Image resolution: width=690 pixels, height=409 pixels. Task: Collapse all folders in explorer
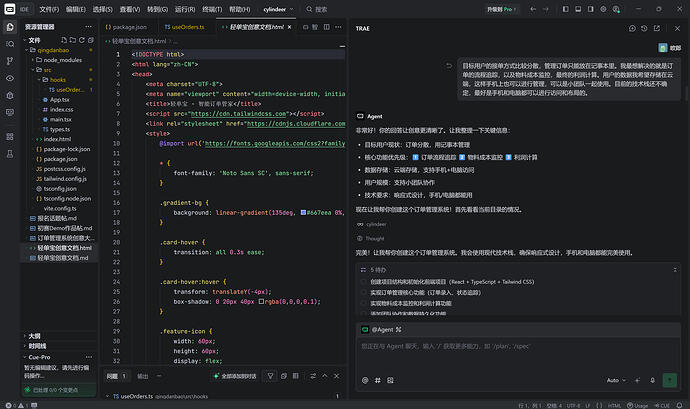tap(91, 40)
